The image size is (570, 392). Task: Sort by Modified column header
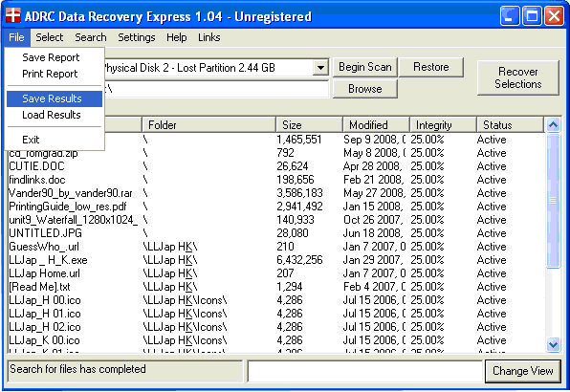click(x=376, y=125)
